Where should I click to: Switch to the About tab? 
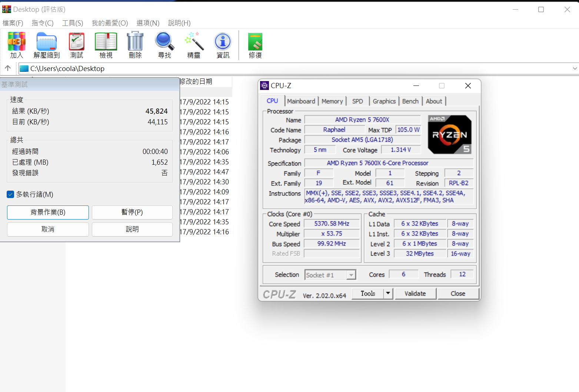[434, 101]
